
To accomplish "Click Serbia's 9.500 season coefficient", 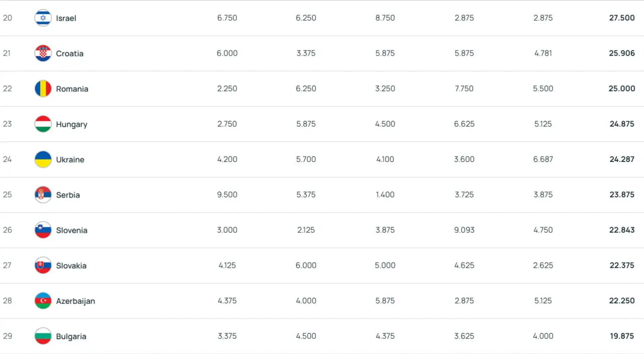I will point(227,195).
